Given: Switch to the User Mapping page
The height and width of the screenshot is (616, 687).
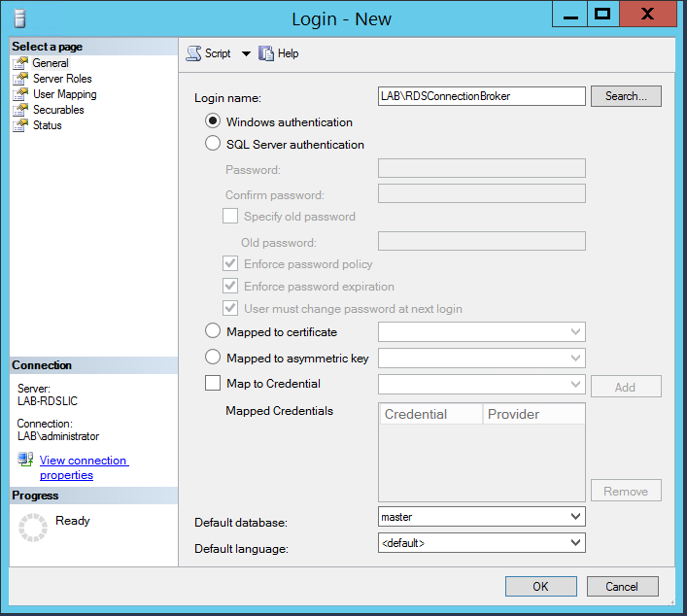Looking at the screenshot, I should pyautogui.click(x=64, y=94).
